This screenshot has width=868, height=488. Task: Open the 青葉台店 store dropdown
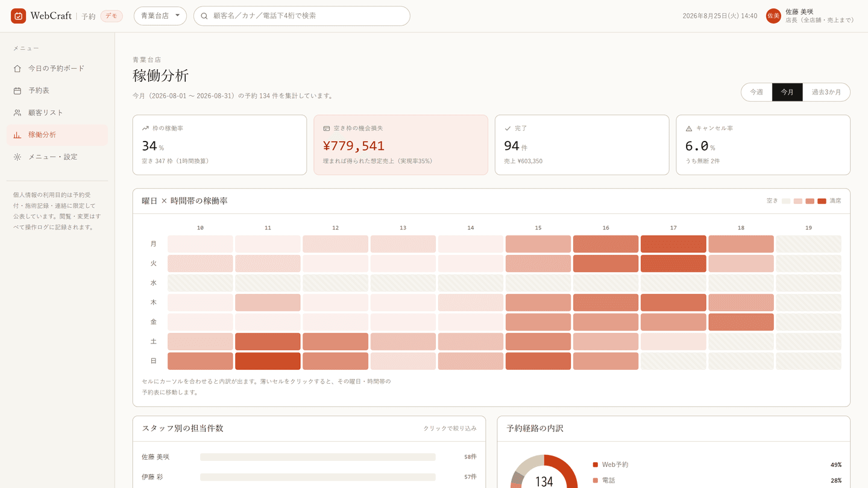click(160, 16)
